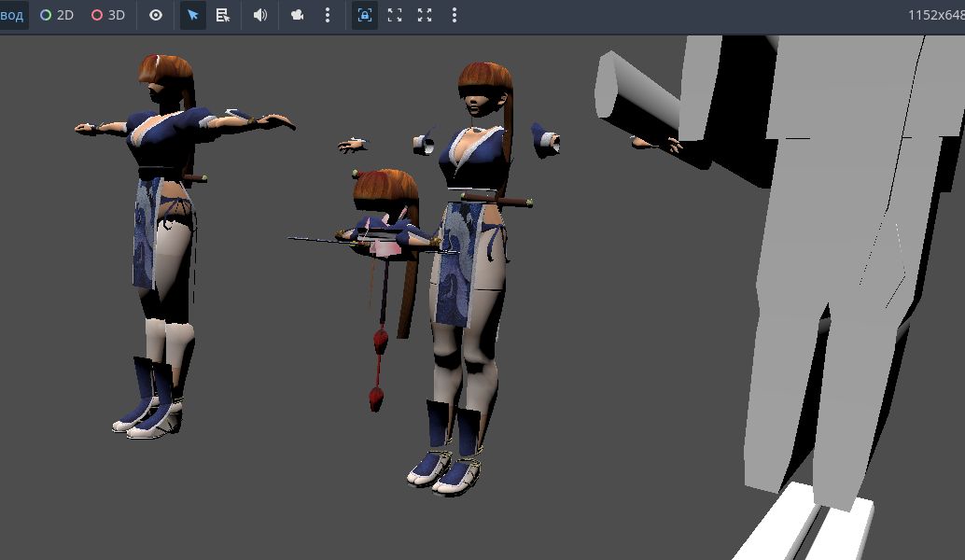Screen dimensions: 965x560
Task: Toggle the fixed size lock-frame icon
Action: (x=365, y=15)
